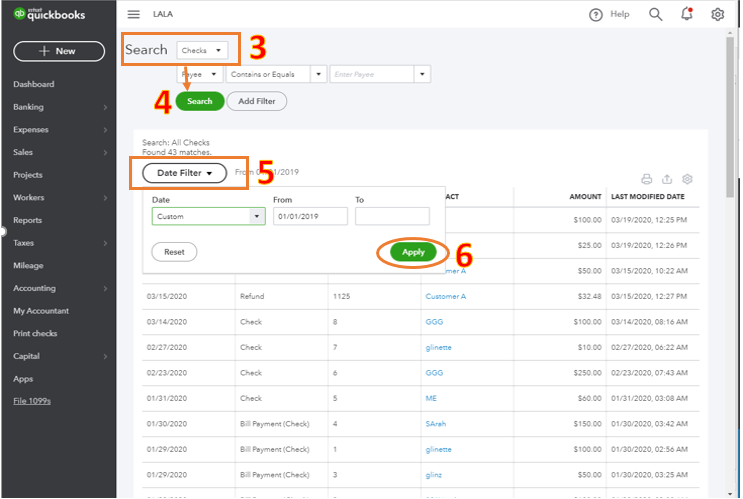The height and width of the screenshot is (499, 743).
Task: Click the + New button
Action: point(59,51)
